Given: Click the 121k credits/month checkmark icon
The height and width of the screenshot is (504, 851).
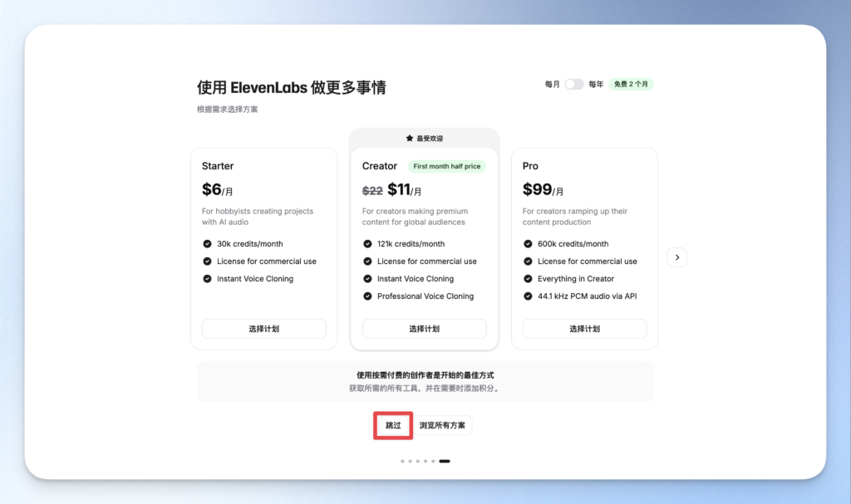Looking at the screenshot, I should (367, 243).
